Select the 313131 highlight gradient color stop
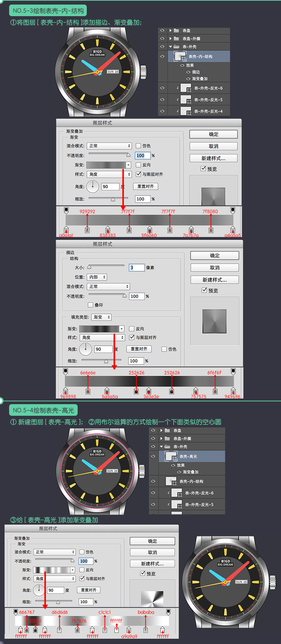This screenshot has height=644, width=281. [x=35, y=630]
